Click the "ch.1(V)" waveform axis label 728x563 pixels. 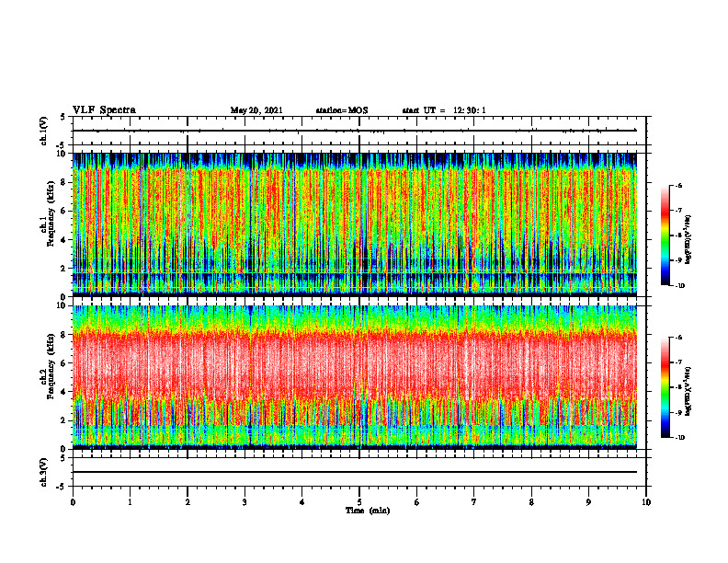(x=44, y=131)
